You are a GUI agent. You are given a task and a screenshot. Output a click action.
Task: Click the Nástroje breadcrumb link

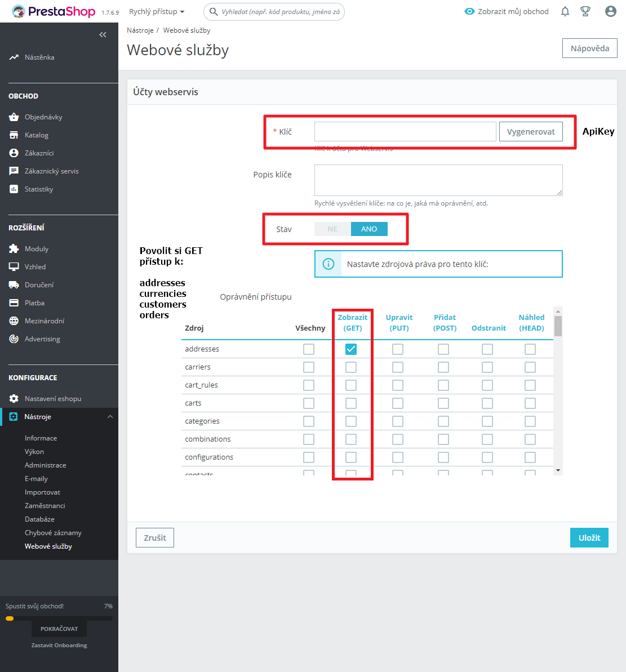(x=140, y=30)
